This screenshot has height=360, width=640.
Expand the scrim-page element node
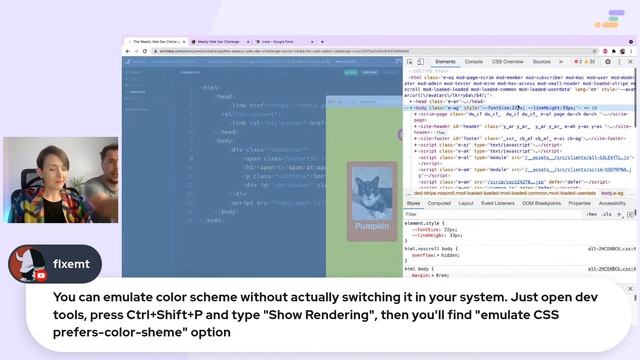(416, 114)
